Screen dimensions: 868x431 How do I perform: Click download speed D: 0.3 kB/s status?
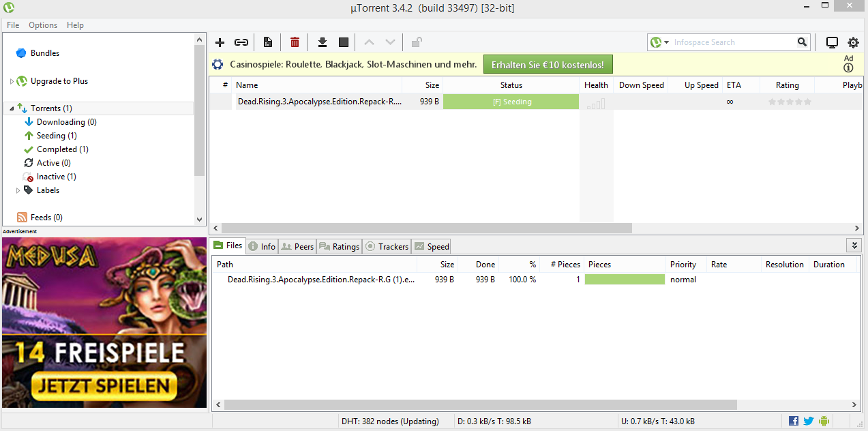[x=494, y=421]
